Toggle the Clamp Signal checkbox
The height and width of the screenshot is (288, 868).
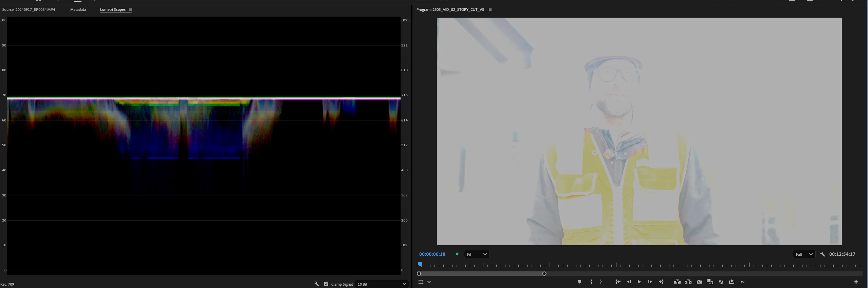pos(326,284)
